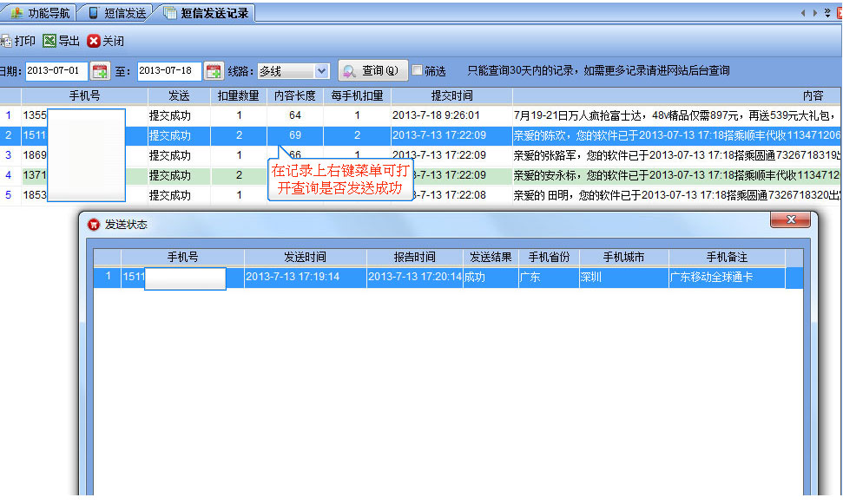Image resolution: width=843 pixels, height=504 pixels.
Task: Click the start date input field
Action: click(56, 71)
